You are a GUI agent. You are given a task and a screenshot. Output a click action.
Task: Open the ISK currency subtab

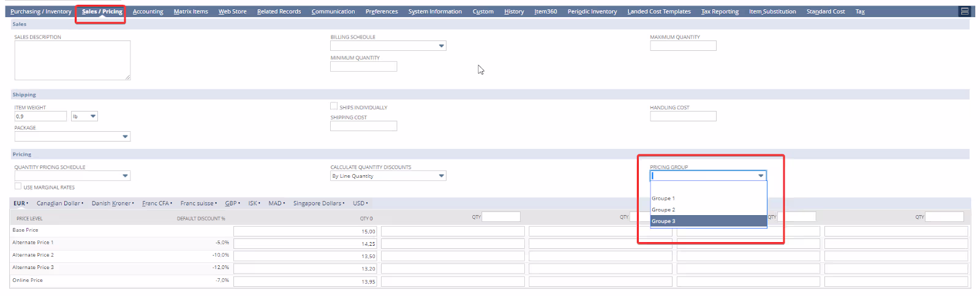[253, 203]
